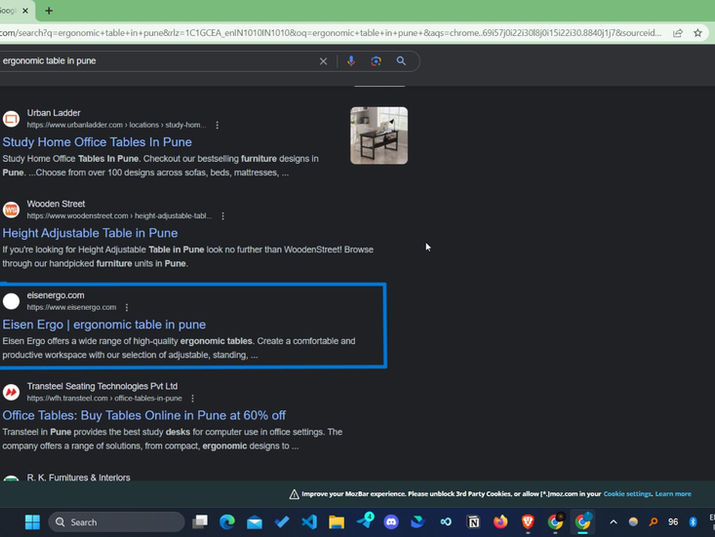
Task: Open Discord from the taskbar
Action: coord(391,522)
